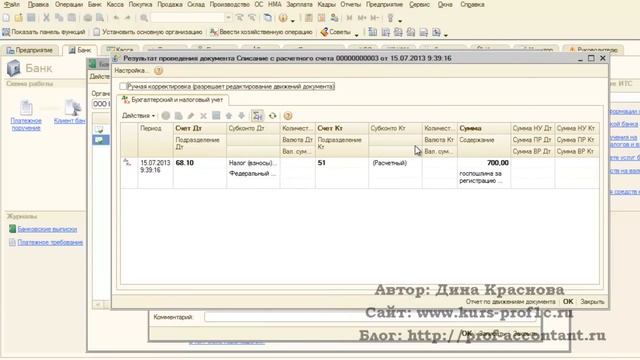Click the Счет Дт column header
The image size is (640, 360).
click(x=200, y=128)
